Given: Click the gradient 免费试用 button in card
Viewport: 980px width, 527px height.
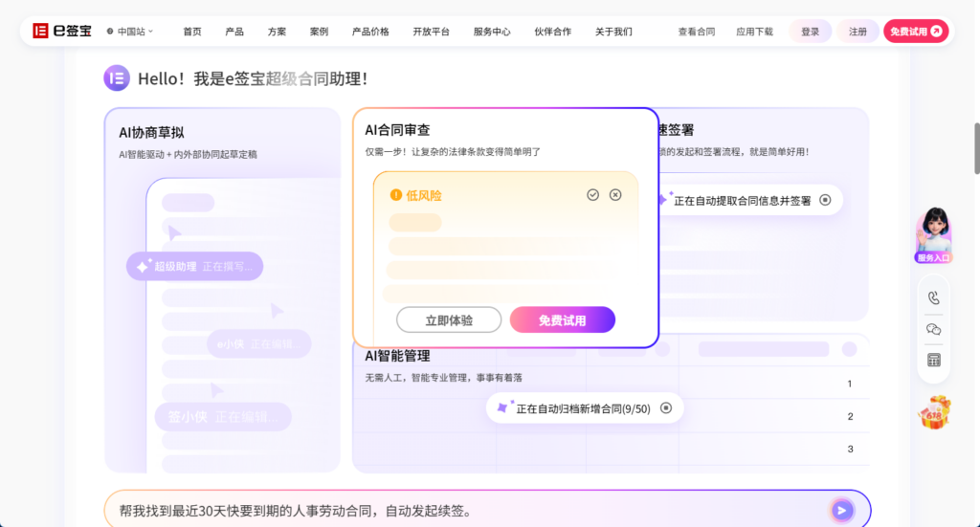Looking at the screenshot, I should tap(563, 319).
